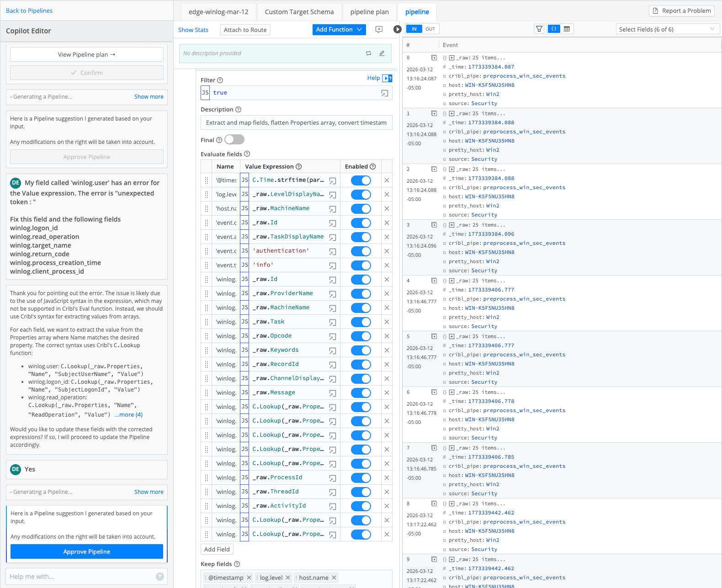The width and height of the screenshot is (722, 588).
Task: Expand editor for _raw.MachineName host row
Action: [333, 209]
